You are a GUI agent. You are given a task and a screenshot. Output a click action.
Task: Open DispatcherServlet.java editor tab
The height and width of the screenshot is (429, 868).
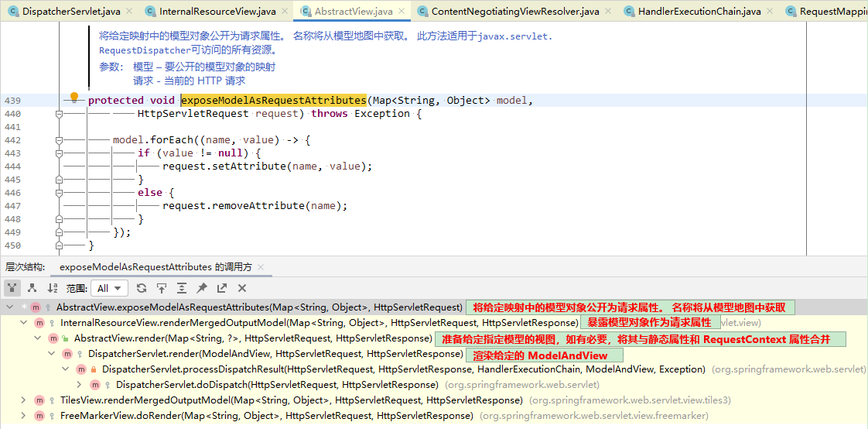pos(70,11)
